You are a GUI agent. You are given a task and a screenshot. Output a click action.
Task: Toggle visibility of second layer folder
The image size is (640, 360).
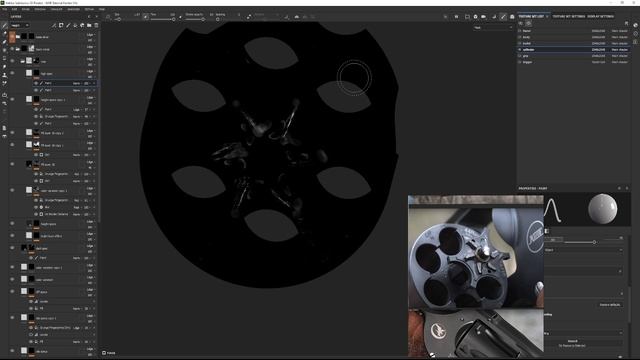pyautogui.click(x=12, y=49)
